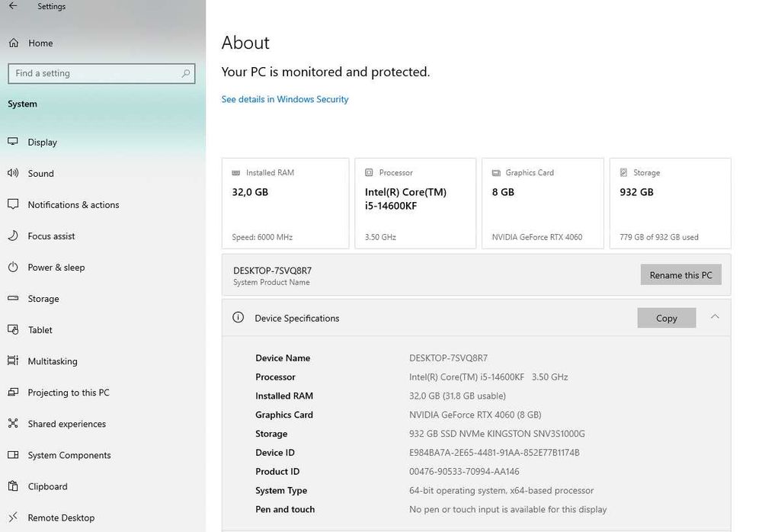Click the Home icon in the sidebar
This screenshot has width=762, height=532.
[13, 43]
